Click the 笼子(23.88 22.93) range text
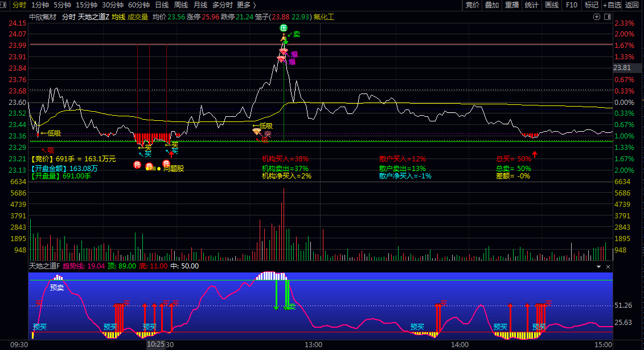 pyautogui.click(x=284, y=17)
